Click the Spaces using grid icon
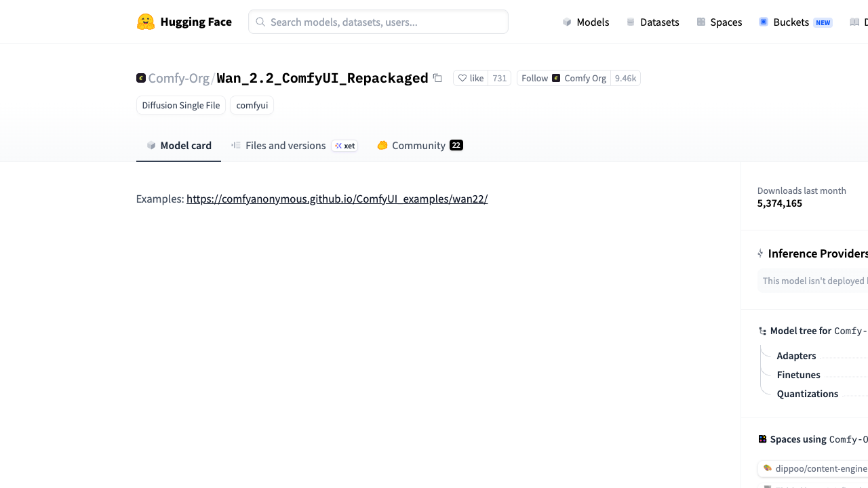This screenshot has height=488, width=868. point(762,439)
